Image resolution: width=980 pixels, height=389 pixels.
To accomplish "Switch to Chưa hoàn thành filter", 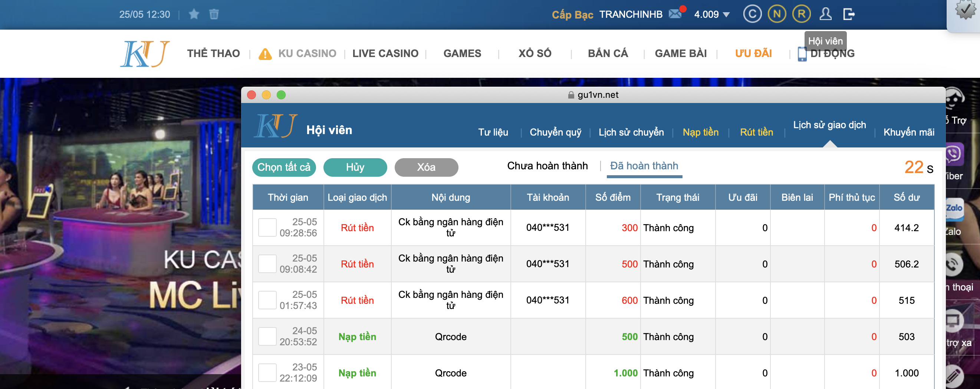I will 547,166.
